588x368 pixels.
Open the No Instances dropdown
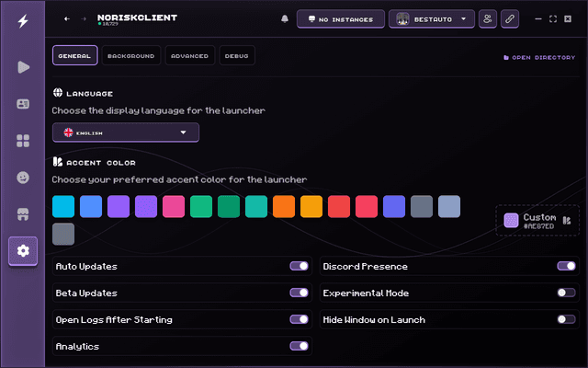pos(341,19)
